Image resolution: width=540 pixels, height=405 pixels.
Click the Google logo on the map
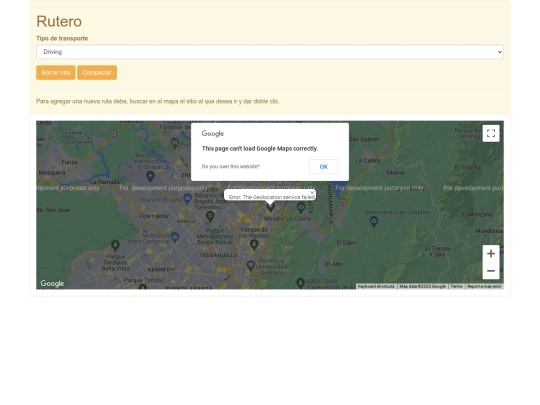(52, 283)
